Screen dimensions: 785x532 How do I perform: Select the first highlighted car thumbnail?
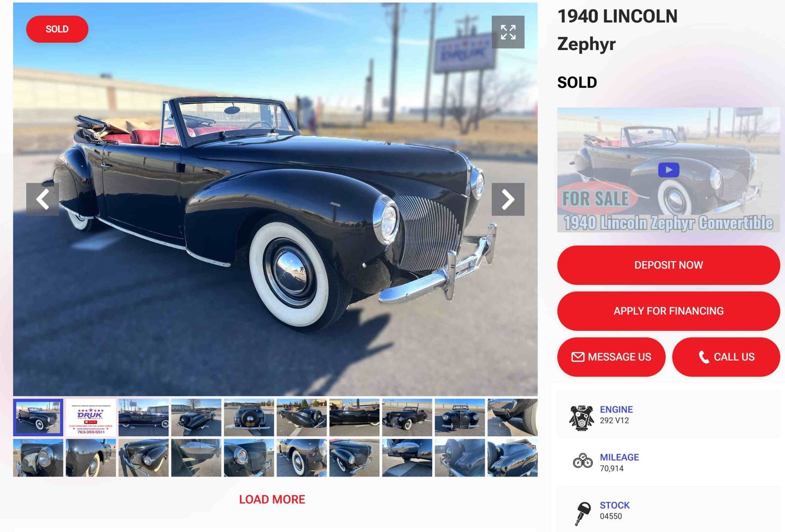38,417
